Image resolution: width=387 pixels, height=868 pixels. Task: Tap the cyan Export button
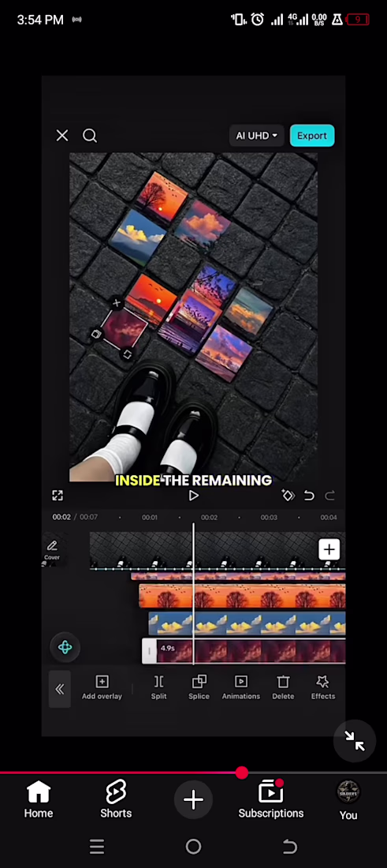click(x=312, y=136)
